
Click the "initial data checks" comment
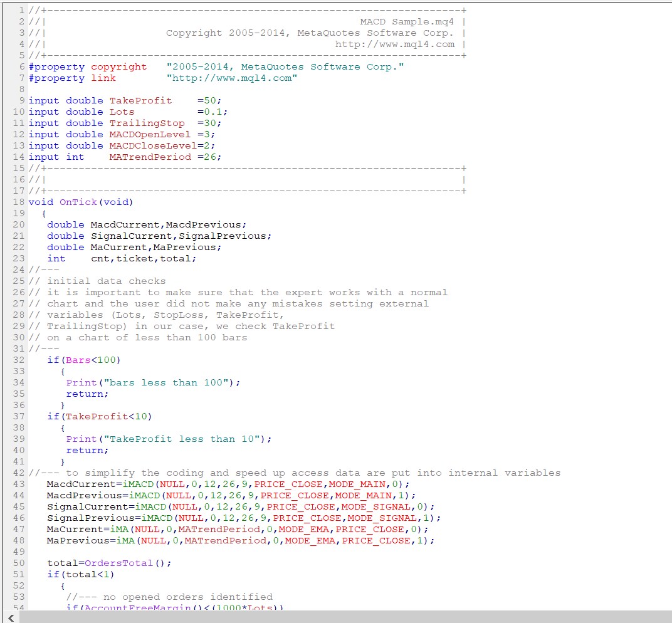tap(107, 281)
